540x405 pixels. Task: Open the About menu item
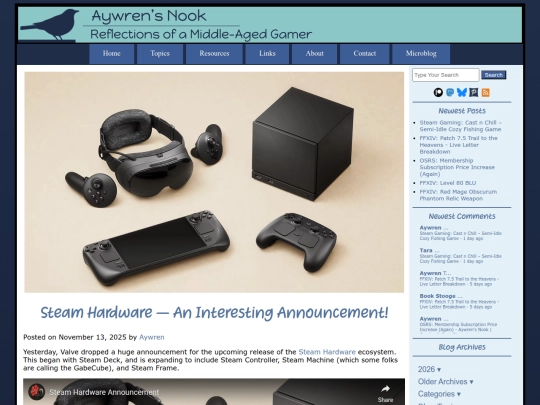[x=314, y=54]
